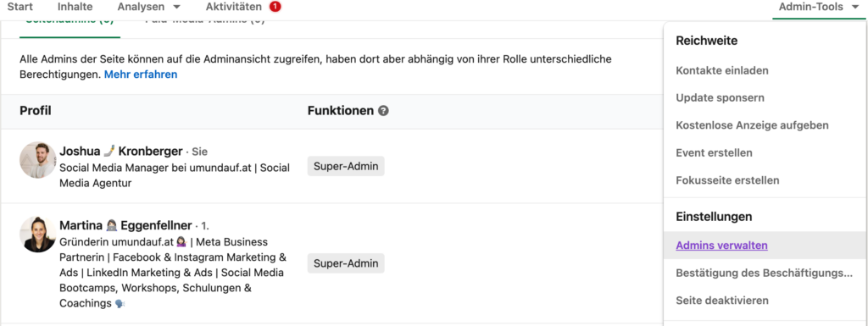Select Kostenlose Anzeige aufgeben option
Screen dimensions: 868x326
click(753, 125)
